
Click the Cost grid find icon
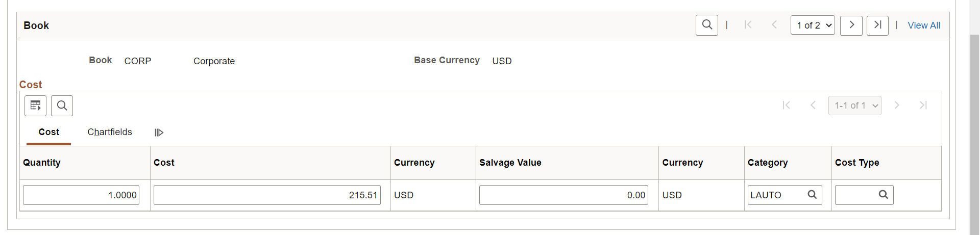[x=62, y=106]
